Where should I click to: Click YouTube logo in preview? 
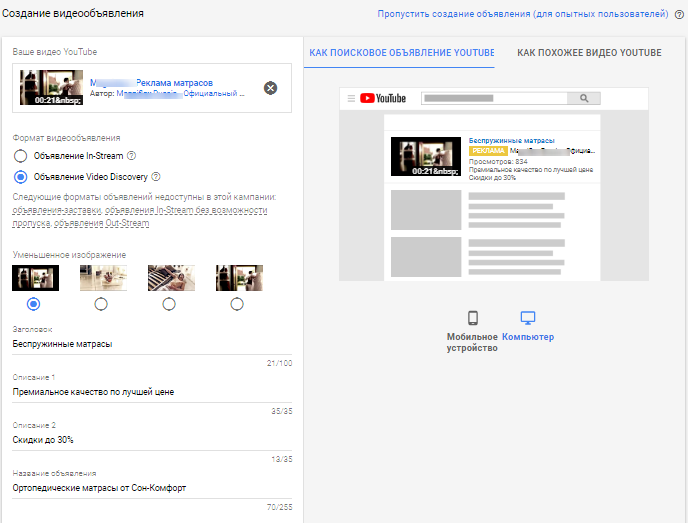coord(382,98)
